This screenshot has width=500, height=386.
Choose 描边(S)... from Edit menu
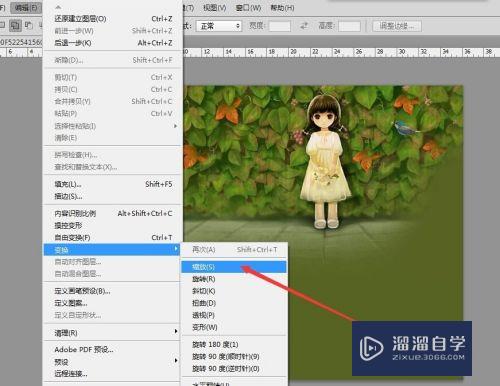[x=113, y=196]
